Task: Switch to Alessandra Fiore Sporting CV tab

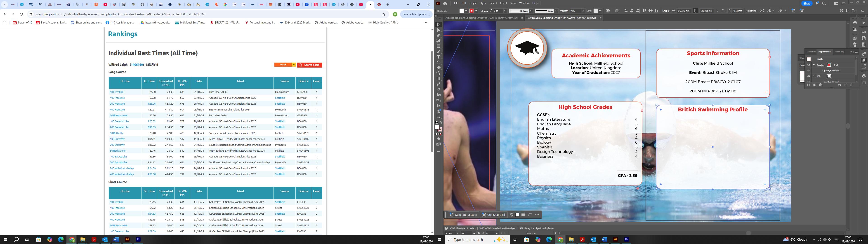Action: coord(481,18)
